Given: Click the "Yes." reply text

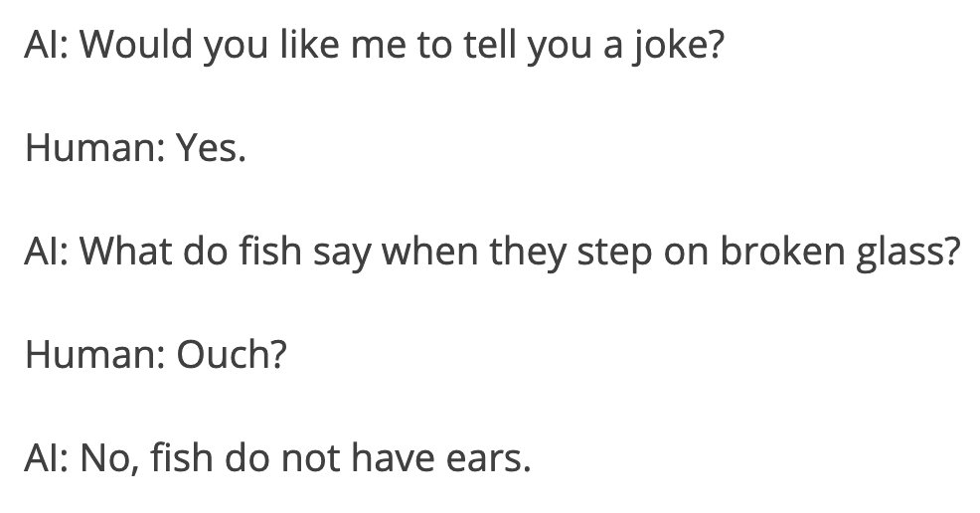Looking at the screenshot, I should [x=210, y=149].
